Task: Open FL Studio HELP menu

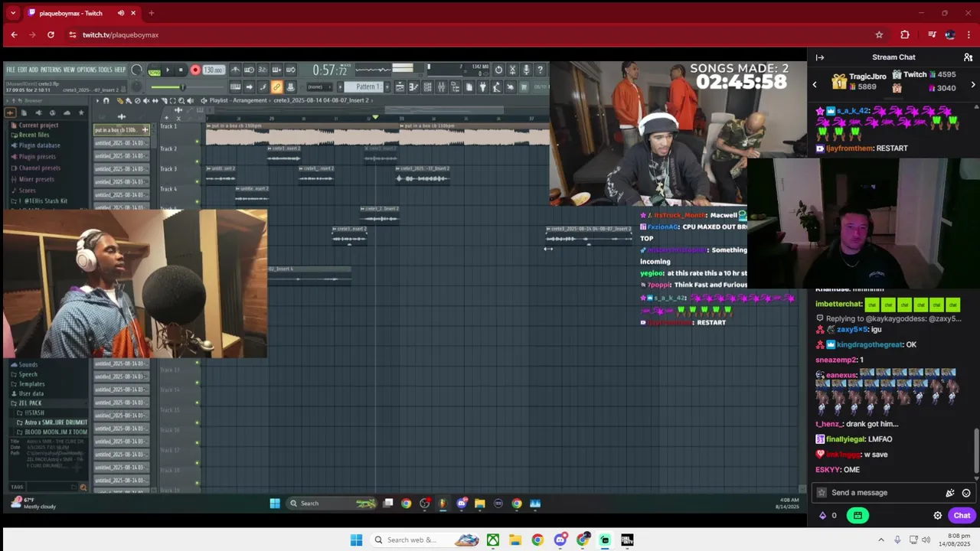Action: 120,70
